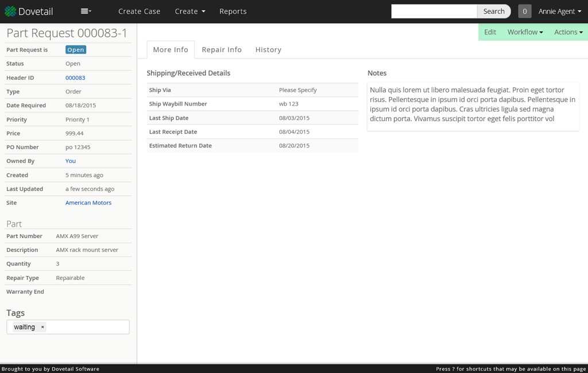Click the Create Case menu item
This screenshot has height=373, width=588.
click(139, 11)
